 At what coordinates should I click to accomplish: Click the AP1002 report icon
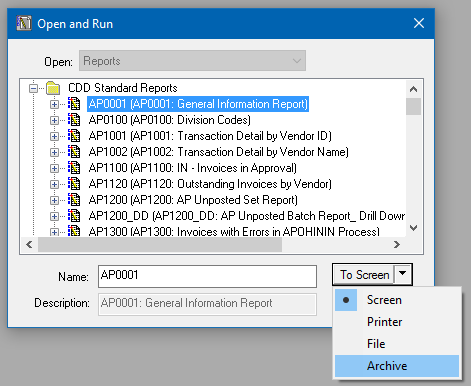pos(74,152)
